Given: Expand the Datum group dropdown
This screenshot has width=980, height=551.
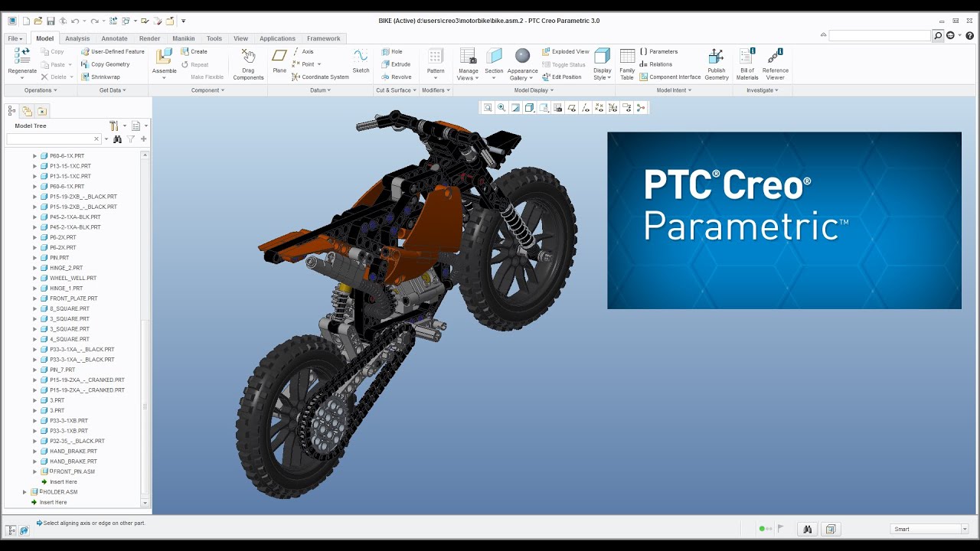Looking at the screenshot, I should 320,90.
